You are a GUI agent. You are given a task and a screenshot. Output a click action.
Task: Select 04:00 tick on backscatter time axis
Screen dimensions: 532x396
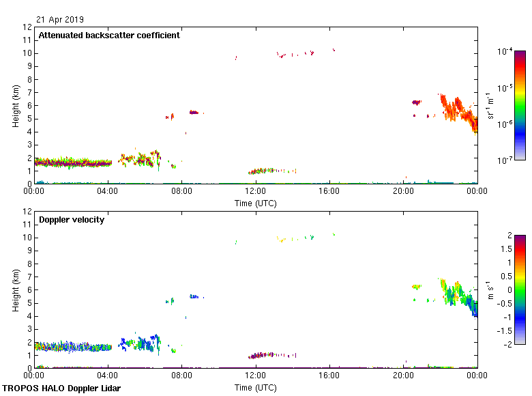coord(108,192)
